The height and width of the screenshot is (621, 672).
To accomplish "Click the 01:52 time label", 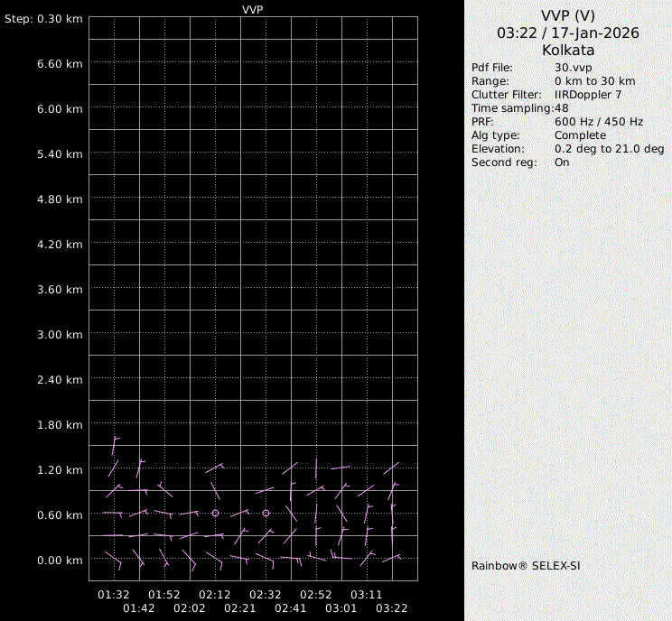I will [x=164, y=595].
